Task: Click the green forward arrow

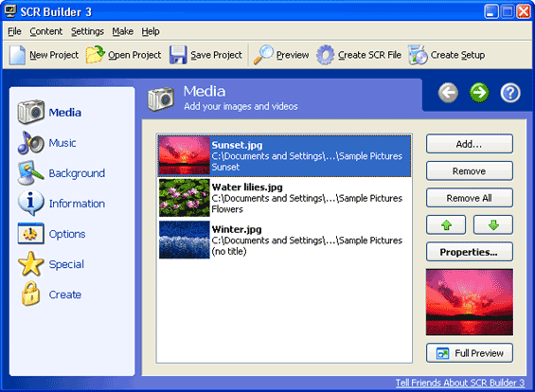Action: 479,93
